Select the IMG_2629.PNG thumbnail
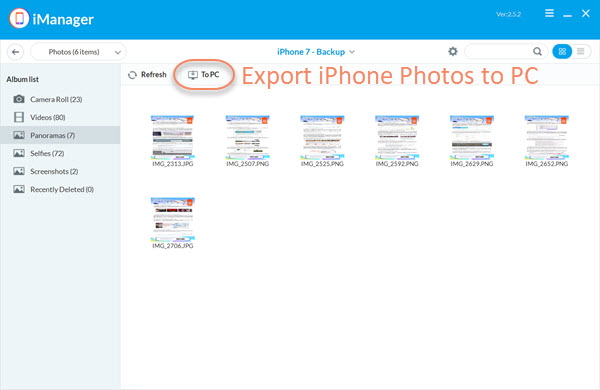The height and width of the screenshot is (390, 600). pyautogui.click(x=472, y=137)
